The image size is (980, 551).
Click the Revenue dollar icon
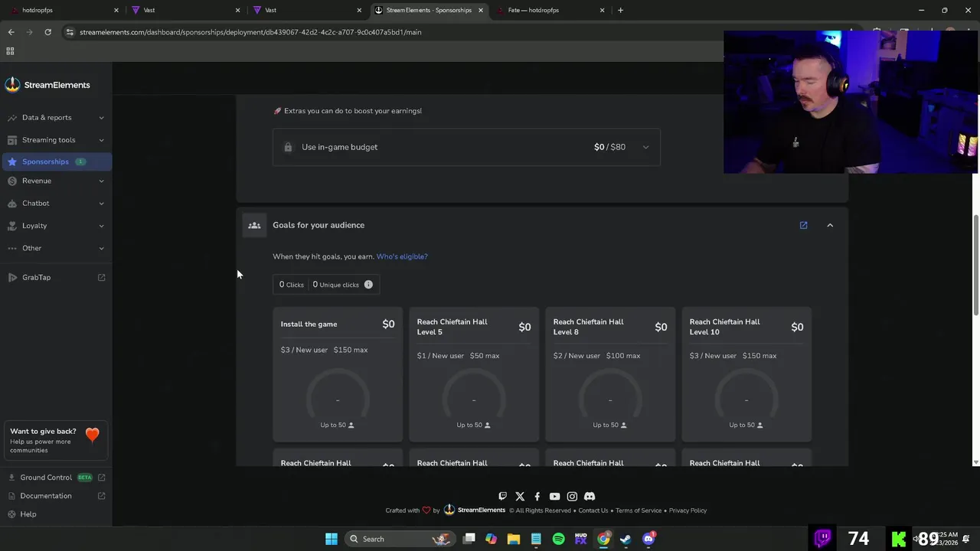[12, 181]
